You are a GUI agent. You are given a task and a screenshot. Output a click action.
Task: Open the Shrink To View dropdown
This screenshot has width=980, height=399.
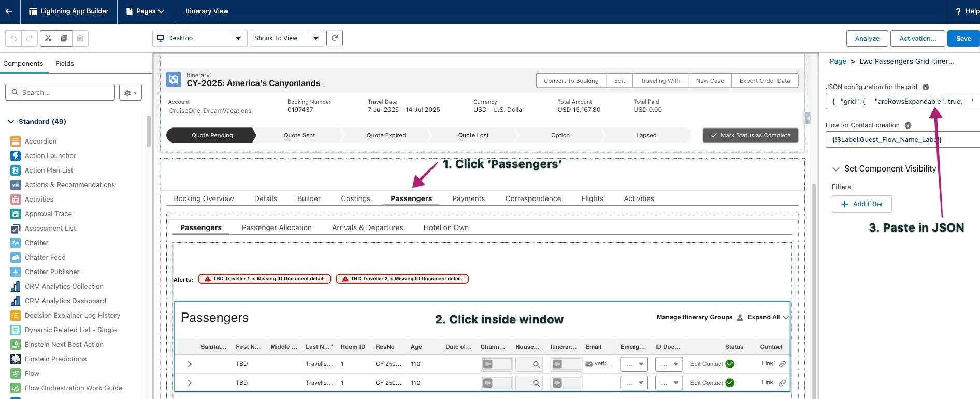(286, 38)
